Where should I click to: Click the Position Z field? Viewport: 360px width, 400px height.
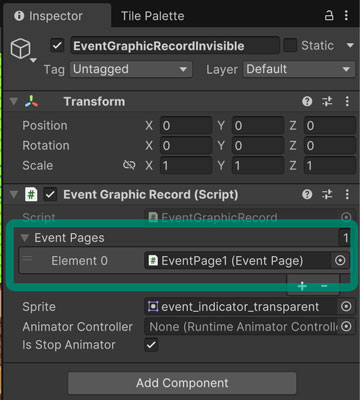[x=330, y=126]
